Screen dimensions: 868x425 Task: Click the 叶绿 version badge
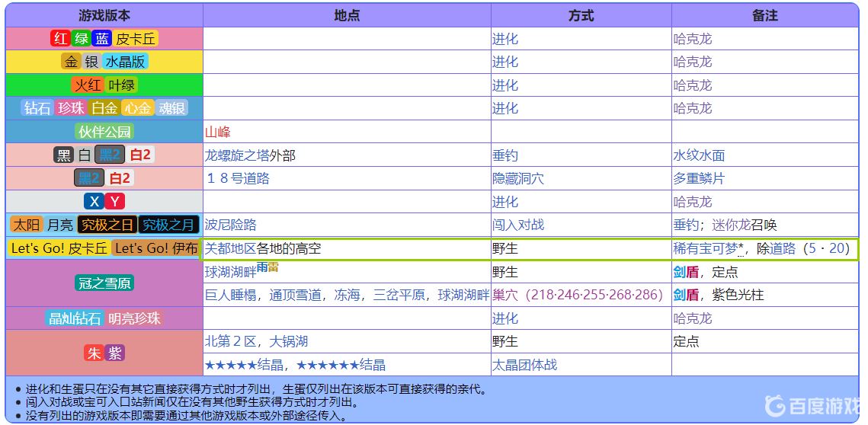tap(122, 85)
